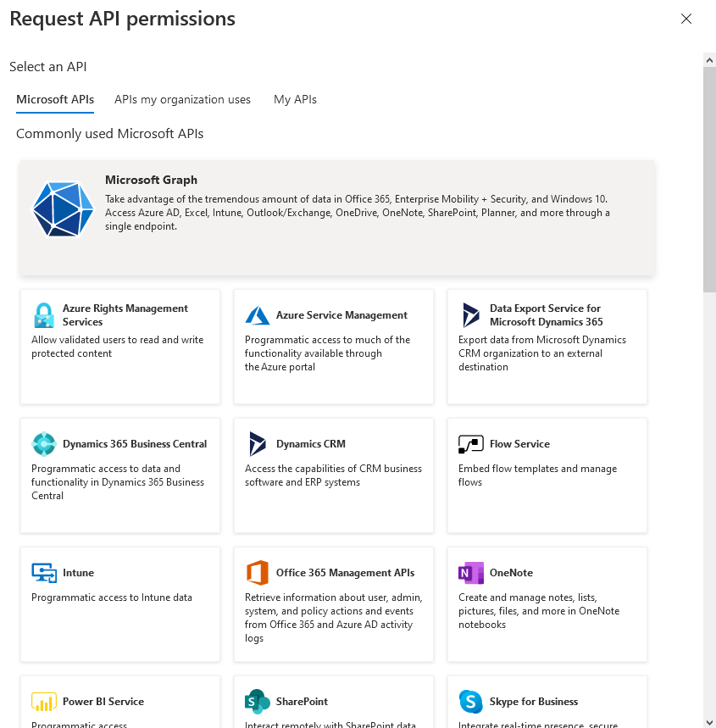Click the Flow Service icon
Image resolution: width=716 pixels, height=728 pixels.
[x=471, y=444]
